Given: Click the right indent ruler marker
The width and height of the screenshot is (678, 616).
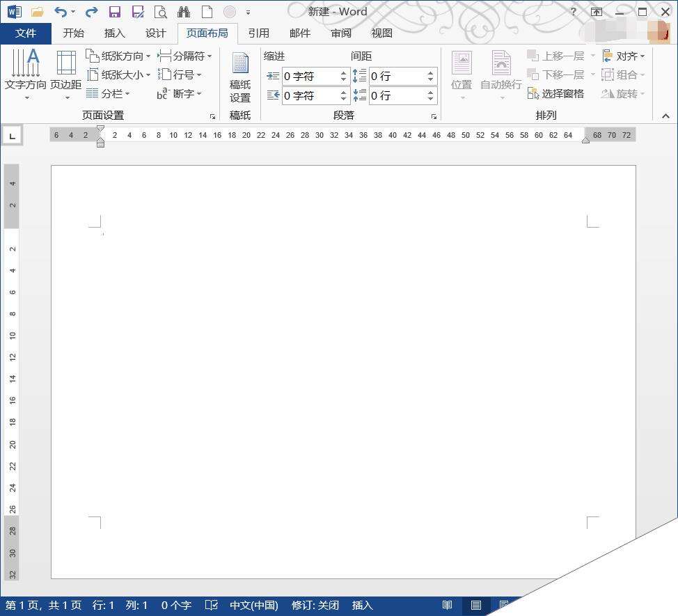Looking at the screenshot, I should coord(585,140).
